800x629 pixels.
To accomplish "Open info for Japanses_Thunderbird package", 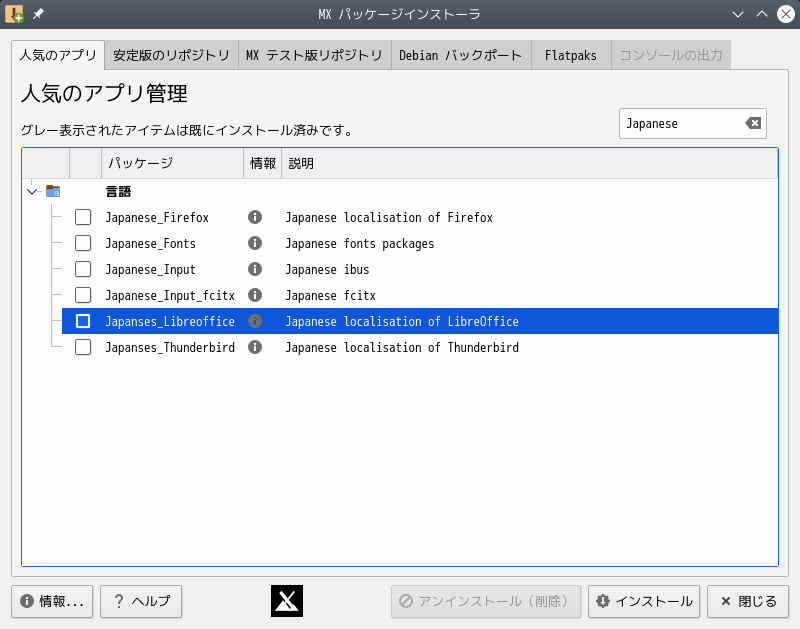I will (x=255, y=347).
